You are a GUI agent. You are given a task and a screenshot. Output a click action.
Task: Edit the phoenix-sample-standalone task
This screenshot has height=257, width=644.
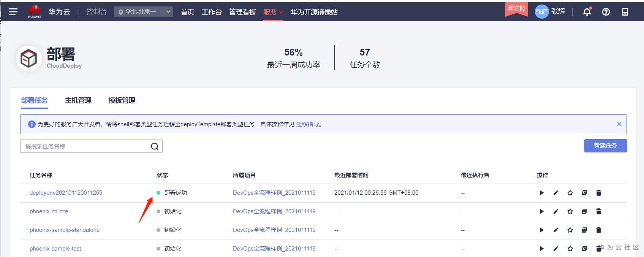pos(556,230)
